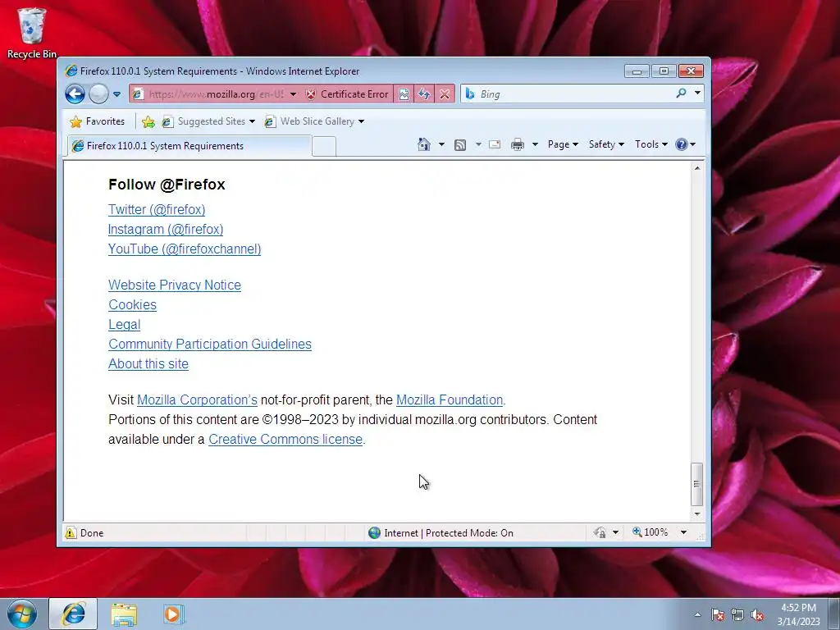Open the recent pages dropdown arrow
The height and width of the screenshot is (630, 840).
pyautogui.click(x=116, y=94)
